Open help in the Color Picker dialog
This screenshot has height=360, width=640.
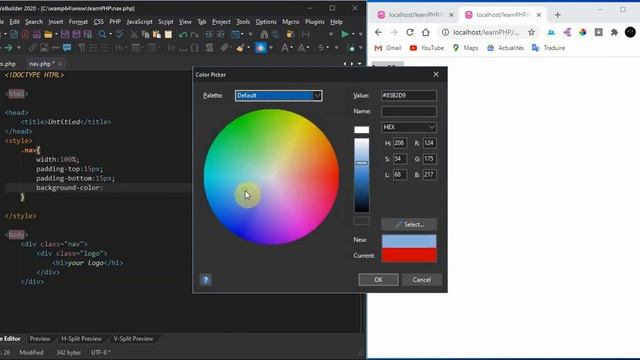206,280
